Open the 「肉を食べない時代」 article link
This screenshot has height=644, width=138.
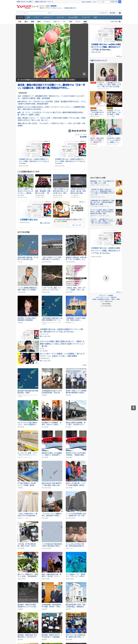(x=102, y=192)
